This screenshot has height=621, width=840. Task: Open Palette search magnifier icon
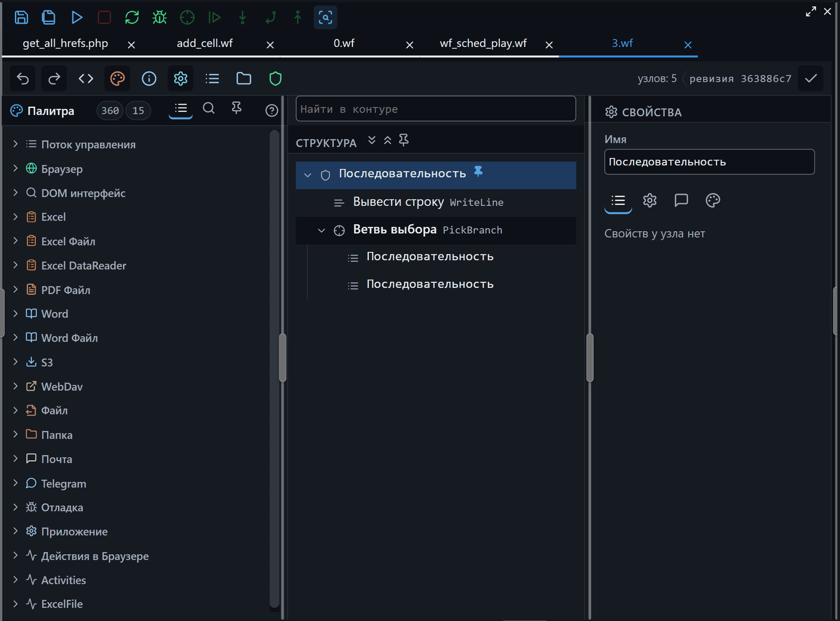208,108
